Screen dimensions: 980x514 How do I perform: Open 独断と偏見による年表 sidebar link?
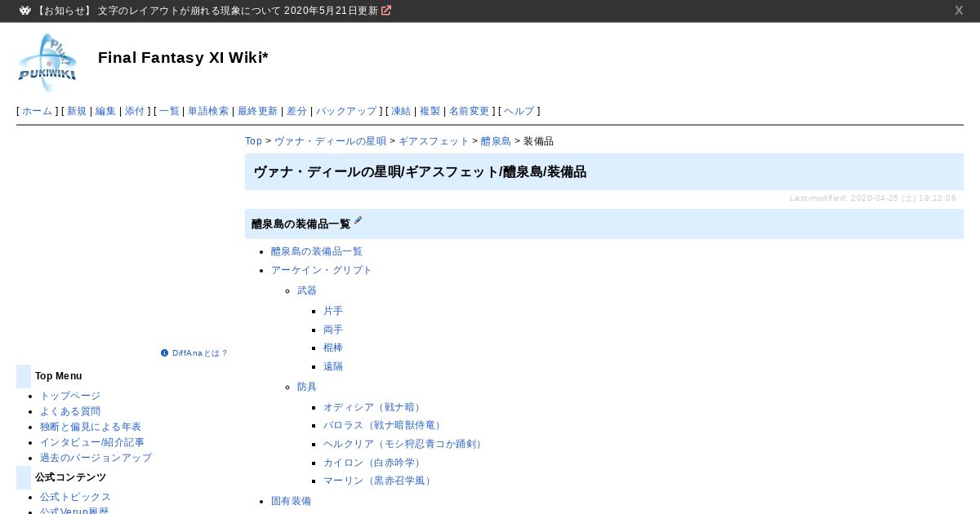[91, 427]
